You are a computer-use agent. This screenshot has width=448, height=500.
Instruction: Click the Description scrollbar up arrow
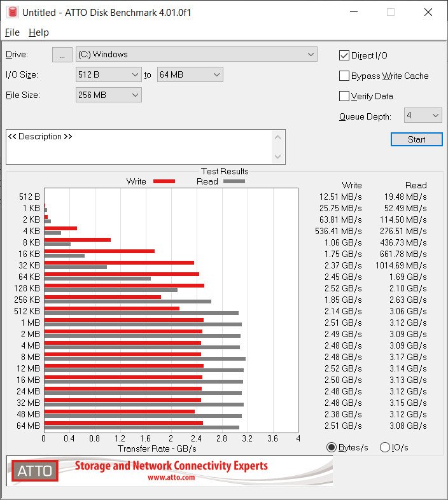(x=277, y=137)
